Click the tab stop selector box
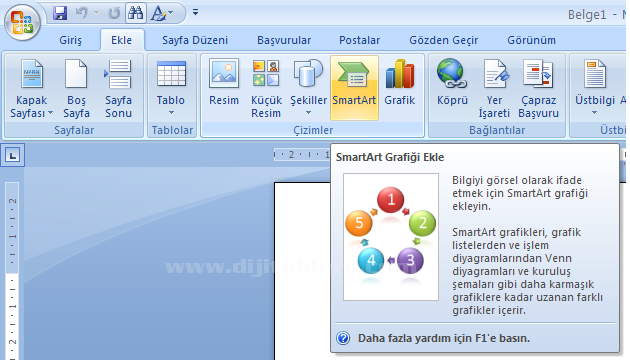This screenshot has height=364, width=630. tap(12, 155)
